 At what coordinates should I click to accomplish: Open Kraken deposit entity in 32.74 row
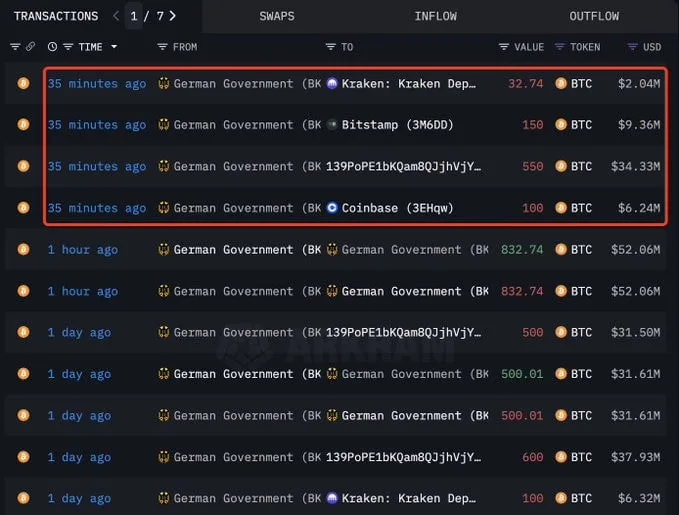pos(408,84)
